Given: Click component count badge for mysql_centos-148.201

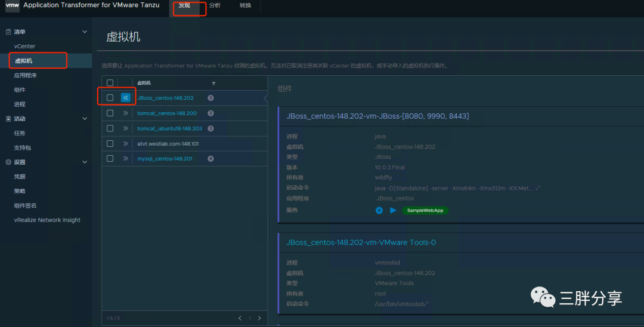Looking at the screenshot, I should coord(210,159).
